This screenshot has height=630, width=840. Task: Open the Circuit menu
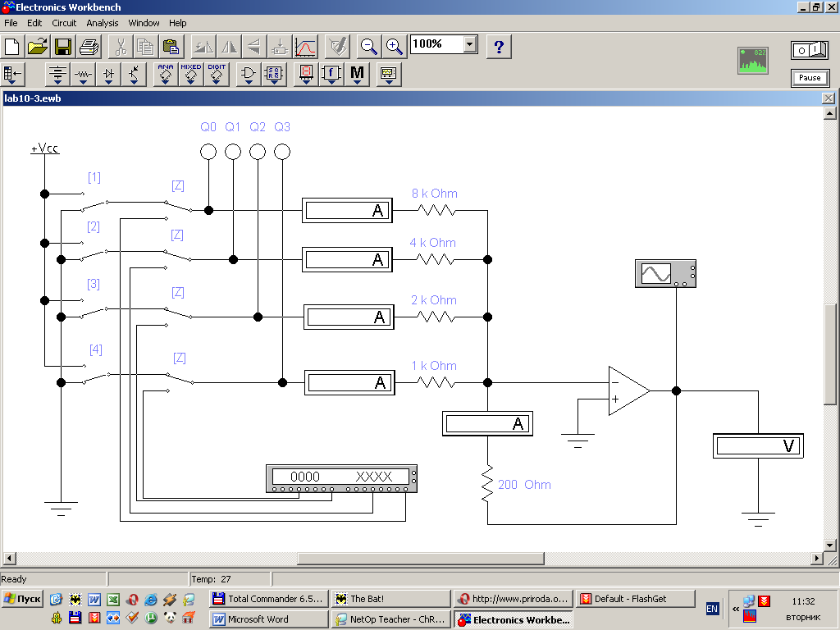(64, 23)
